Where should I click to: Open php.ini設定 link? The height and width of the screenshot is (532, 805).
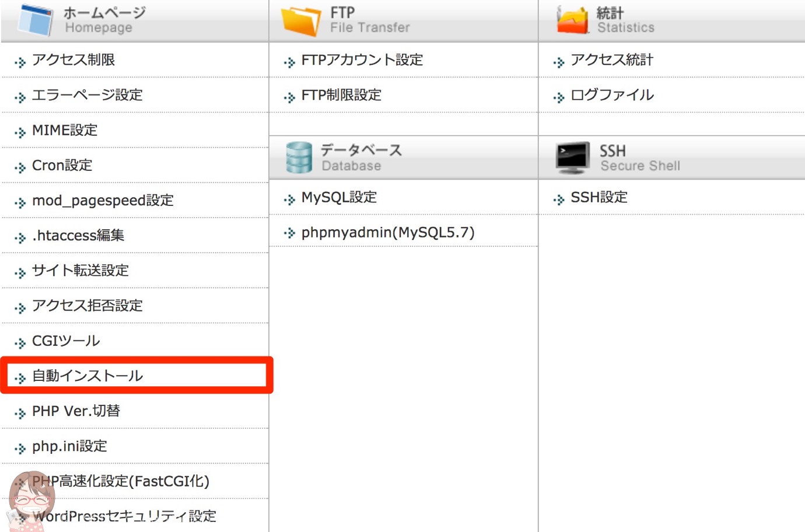70,446
